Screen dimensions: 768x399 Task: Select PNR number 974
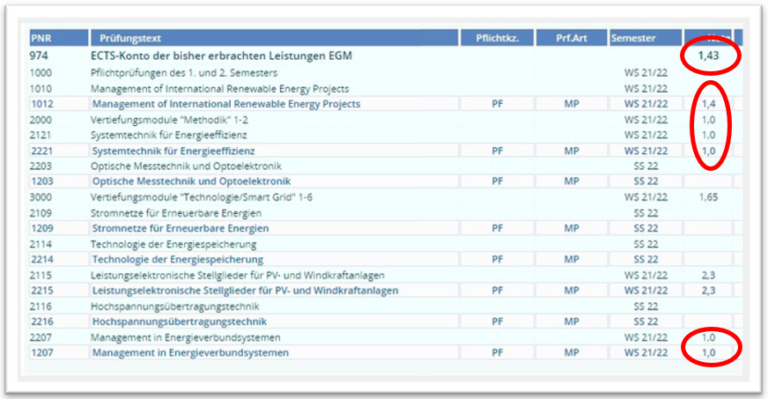point(39,56)
